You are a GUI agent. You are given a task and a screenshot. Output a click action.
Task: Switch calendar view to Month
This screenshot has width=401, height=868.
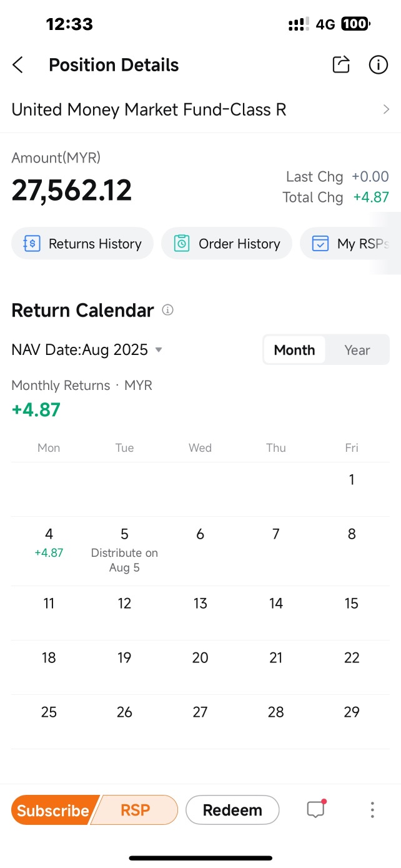(x=294, y=350)
